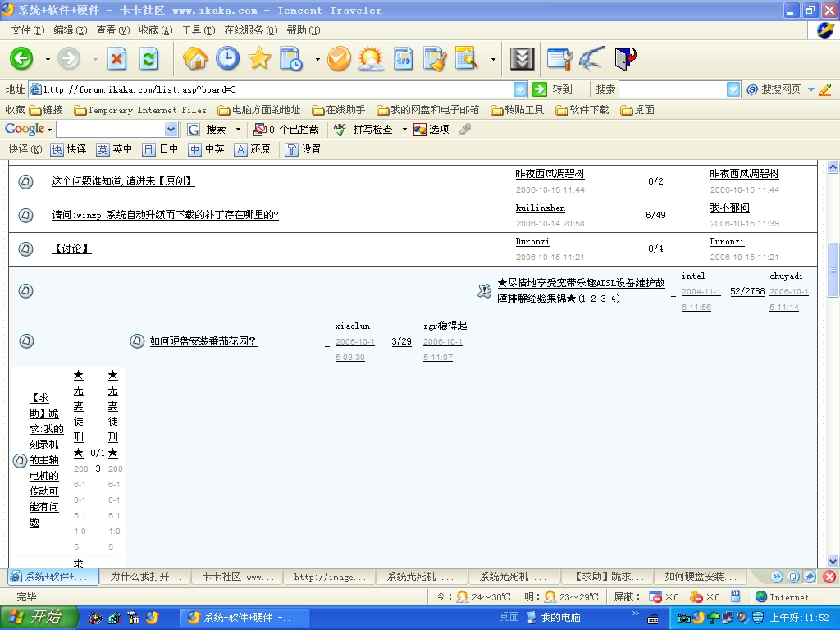Toggle the 个已拦截 popup blocker on Google toolbar
This screenshot has height=630, width=840.
[285, 130]
